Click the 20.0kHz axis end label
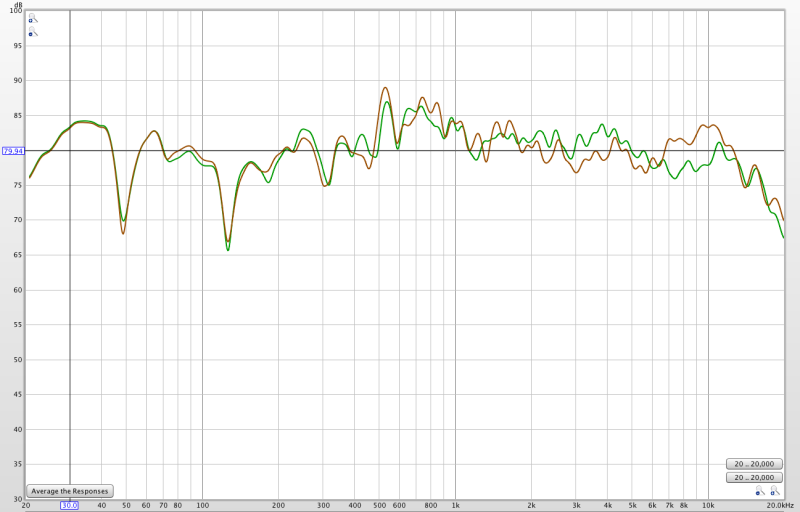 (780, 505)
